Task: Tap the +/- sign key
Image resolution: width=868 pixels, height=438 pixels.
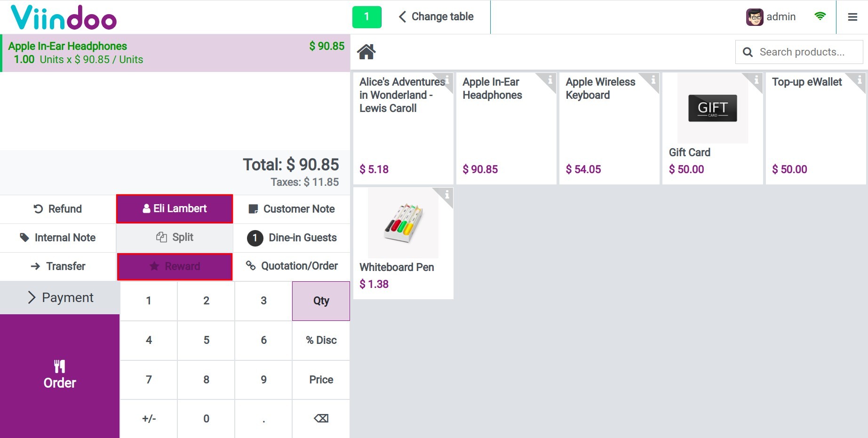Action: (149, 419)
